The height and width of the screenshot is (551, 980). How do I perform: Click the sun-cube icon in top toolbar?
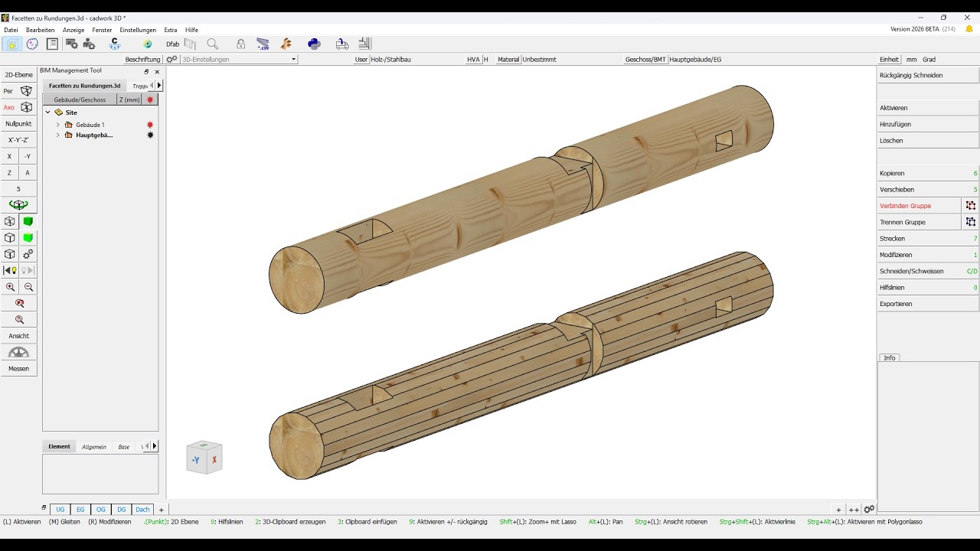[x=12, y=44]
